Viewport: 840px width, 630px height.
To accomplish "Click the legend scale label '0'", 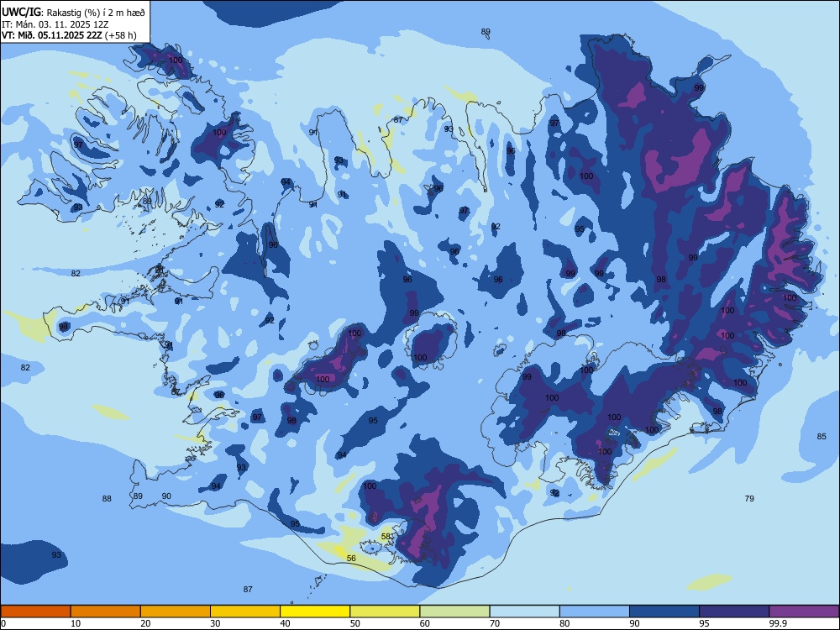I will coord(3,623).
